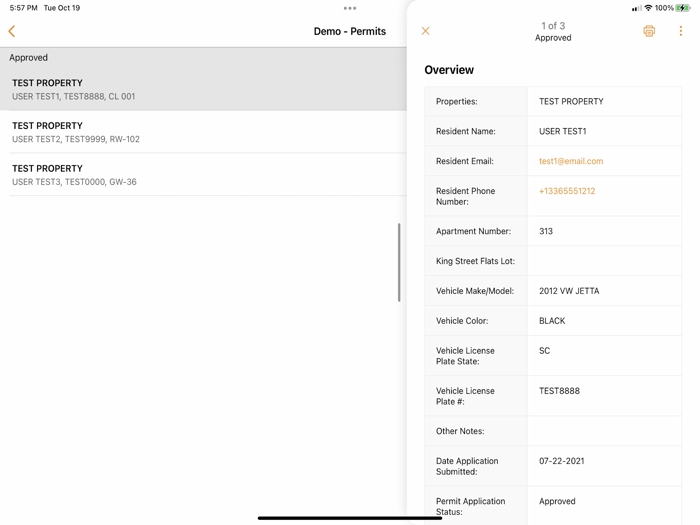
Task: Tap the Date Application Submitted label
Action: (467, 467)
